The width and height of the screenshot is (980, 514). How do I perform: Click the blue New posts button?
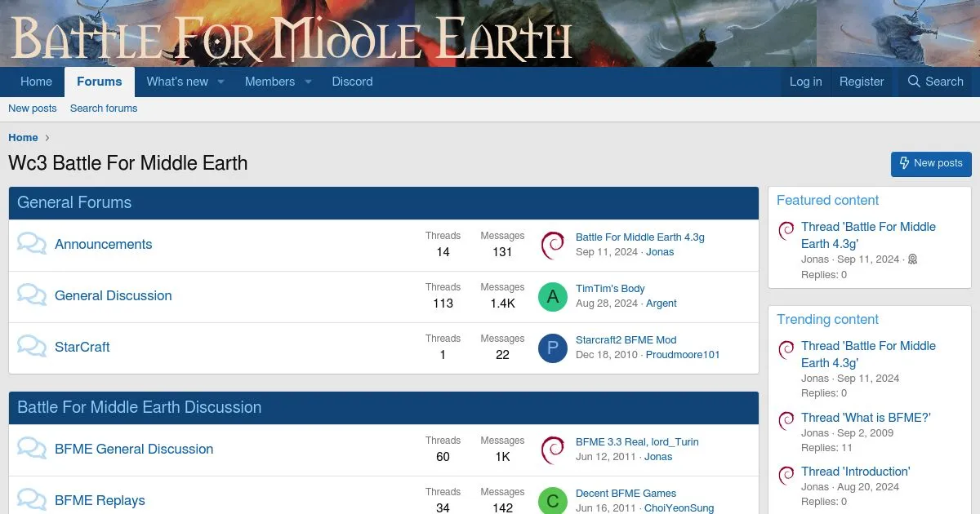point(931,163)
